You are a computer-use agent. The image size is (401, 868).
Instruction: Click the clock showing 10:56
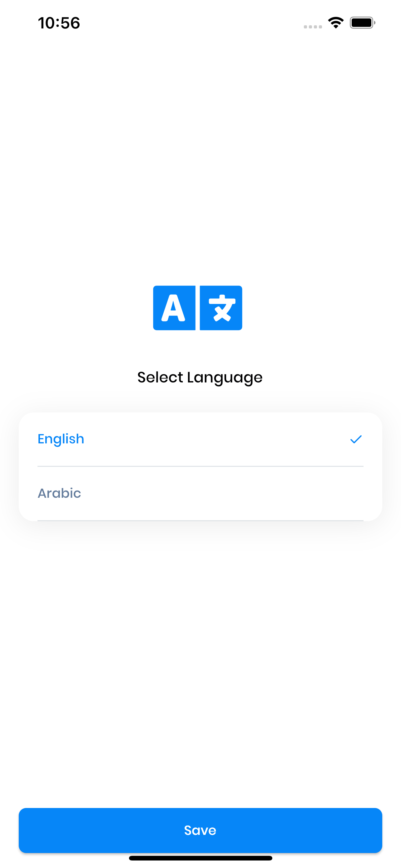(x=59, y=22)
